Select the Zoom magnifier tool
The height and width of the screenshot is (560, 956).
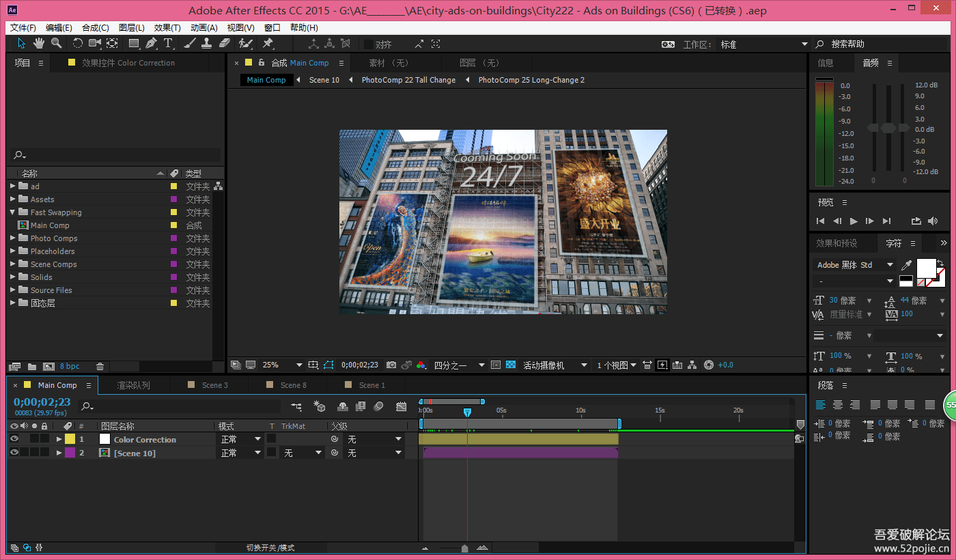pos(57,43)
